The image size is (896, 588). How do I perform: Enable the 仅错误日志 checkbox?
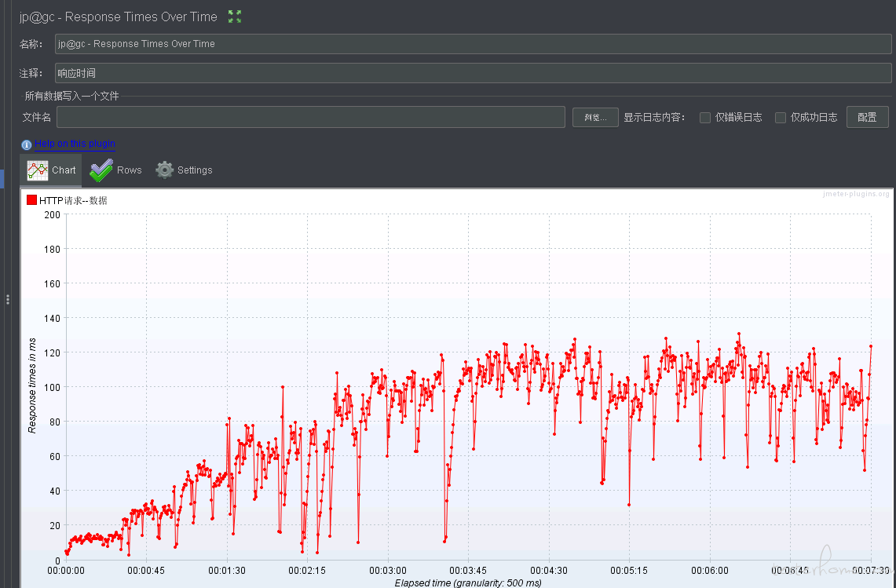[705, 118]
